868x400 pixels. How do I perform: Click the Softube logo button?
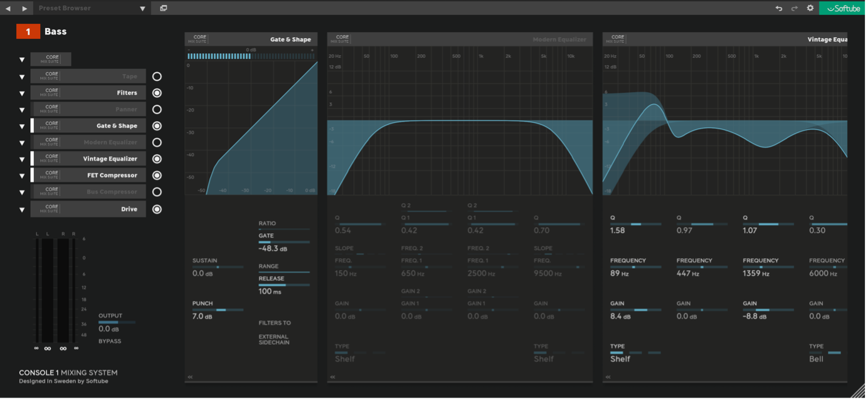[842, 8]
